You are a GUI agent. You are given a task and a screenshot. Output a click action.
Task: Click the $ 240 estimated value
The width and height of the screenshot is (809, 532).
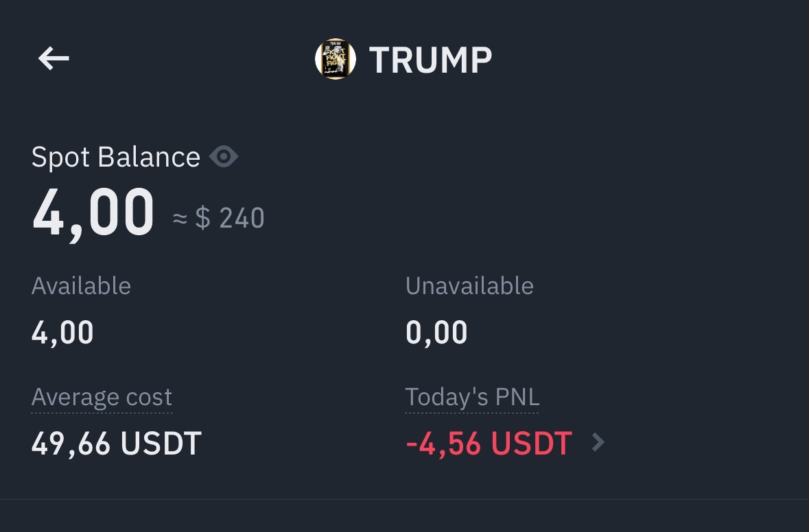tap(231, 219)
